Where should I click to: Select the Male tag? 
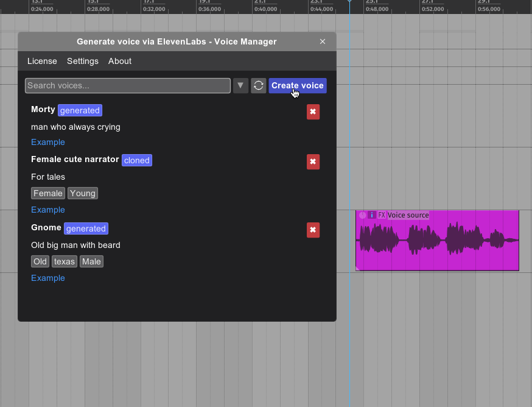(x=91, y=261)
